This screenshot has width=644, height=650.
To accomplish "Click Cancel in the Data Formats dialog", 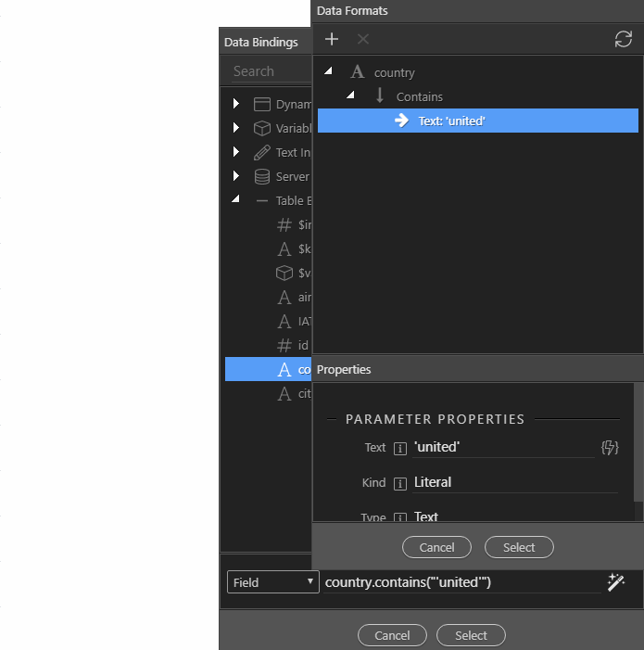I will [436, 547].
